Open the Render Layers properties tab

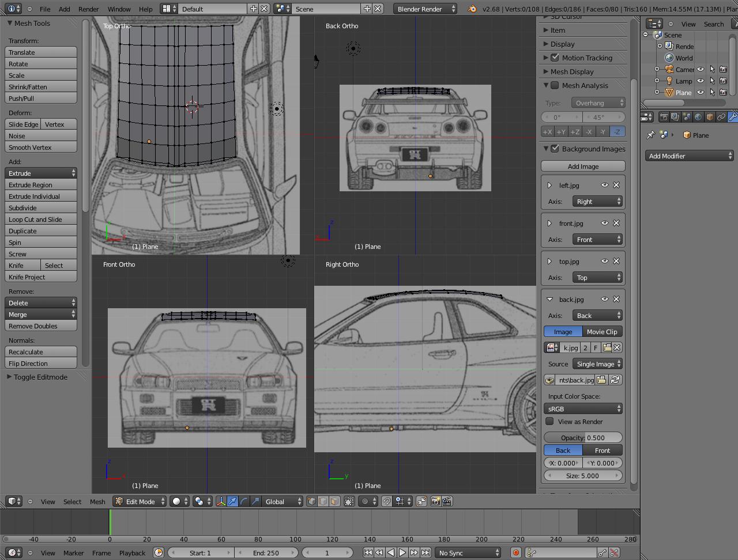click(675, 117)
